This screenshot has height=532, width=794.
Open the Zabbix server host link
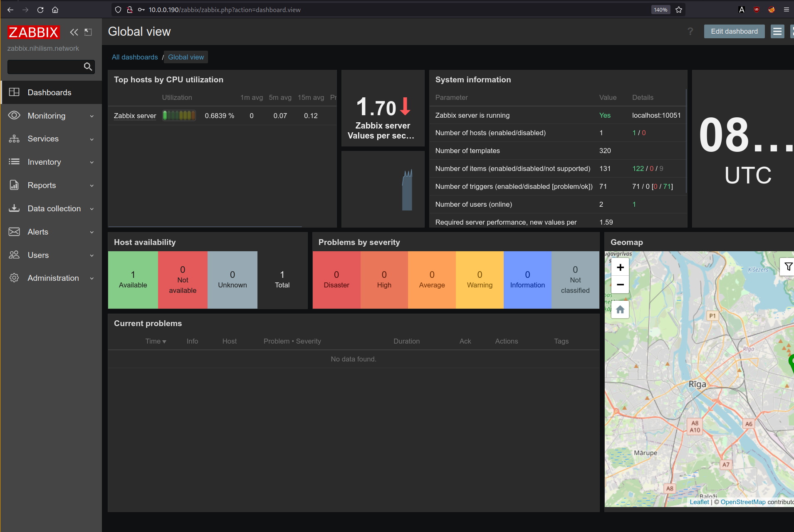click(135, 116)
